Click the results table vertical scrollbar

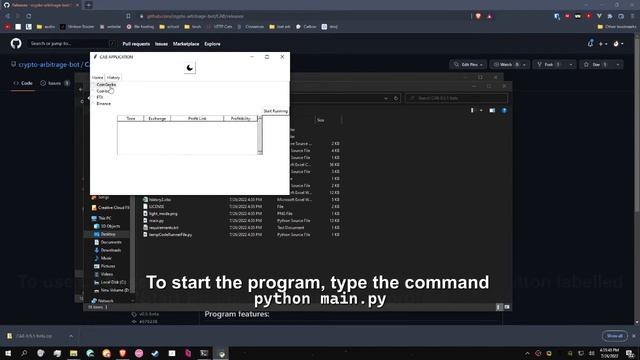260,135
